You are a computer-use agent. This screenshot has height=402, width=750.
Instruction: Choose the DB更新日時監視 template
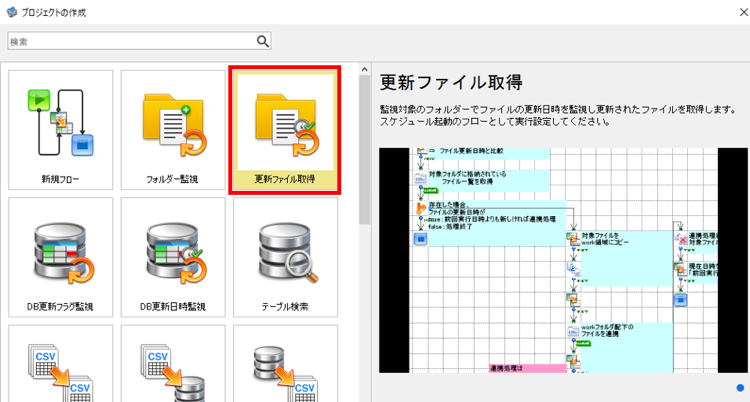173,257
